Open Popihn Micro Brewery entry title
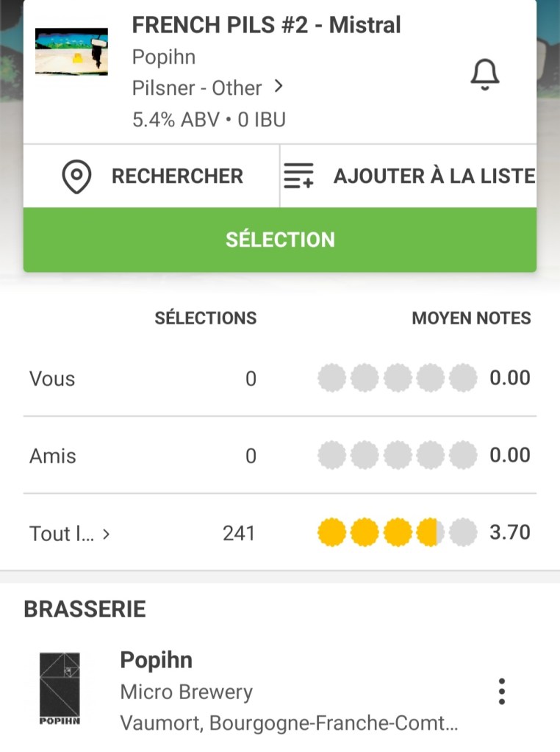This screenshot has width=560, height=752. click(156, 659)
